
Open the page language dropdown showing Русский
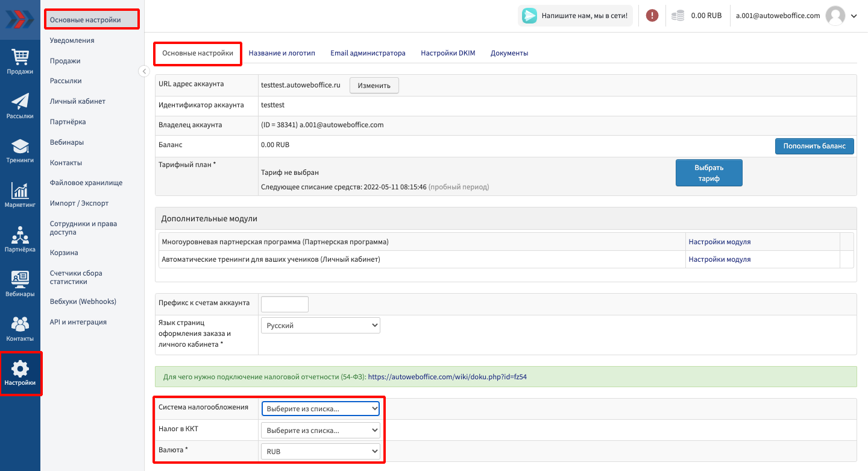pyautogui.click(x=321, y=326)
